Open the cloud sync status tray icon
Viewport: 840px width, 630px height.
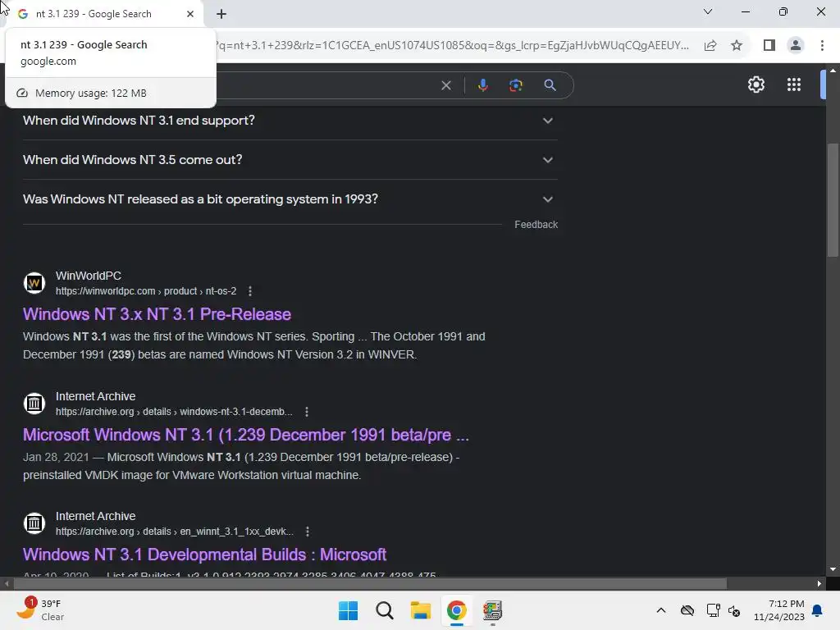687,610
